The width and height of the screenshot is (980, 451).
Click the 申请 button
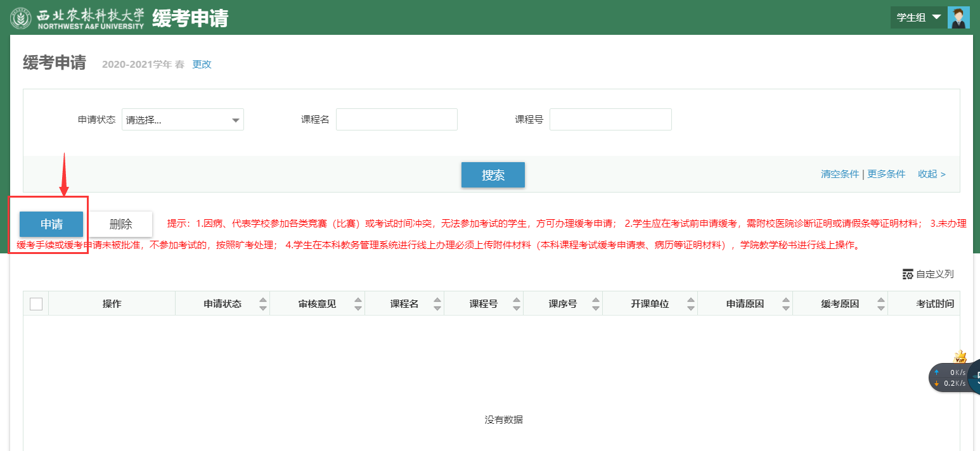click(51, 224)
